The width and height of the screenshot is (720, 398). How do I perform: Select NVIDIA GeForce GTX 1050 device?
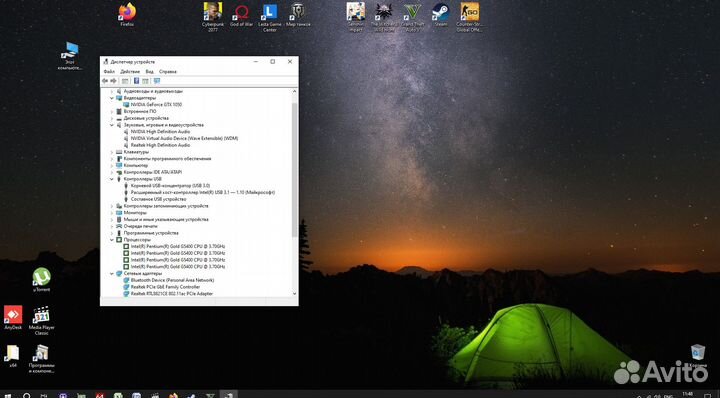[x=153, y=105]
